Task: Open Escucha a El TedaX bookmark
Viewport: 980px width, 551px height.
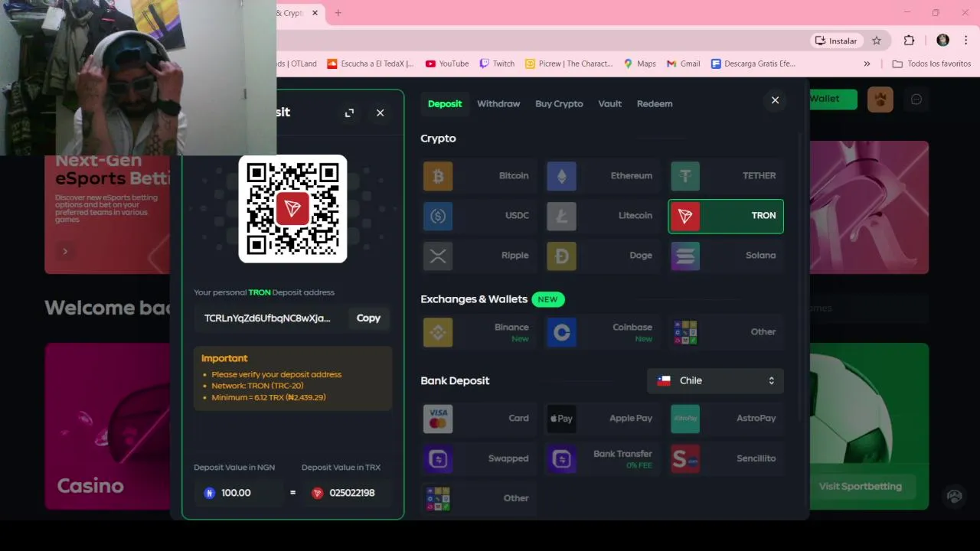Action: [x=371, y=64]
